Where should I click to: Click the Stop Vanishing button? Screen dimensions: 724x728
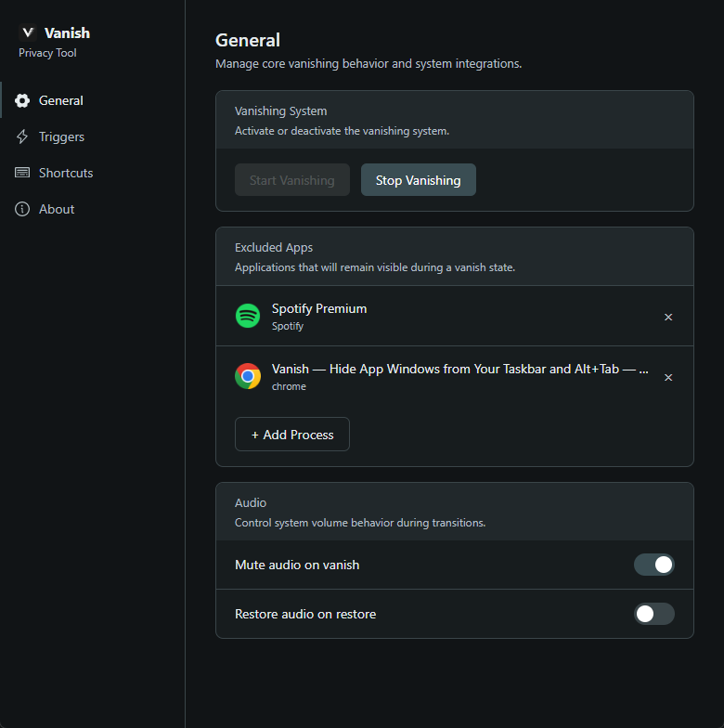click(x=418, y=180)
